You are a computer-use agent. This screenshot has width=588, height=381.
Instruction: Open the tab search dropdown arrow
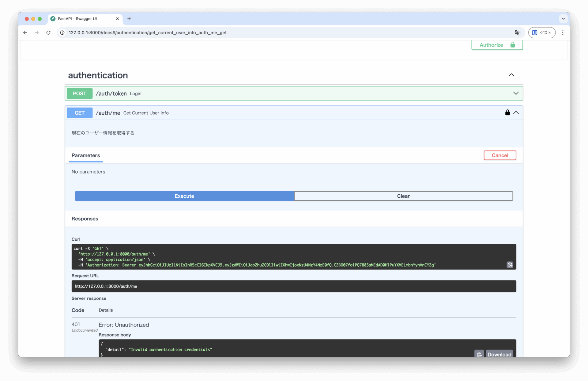click(563, 19)
